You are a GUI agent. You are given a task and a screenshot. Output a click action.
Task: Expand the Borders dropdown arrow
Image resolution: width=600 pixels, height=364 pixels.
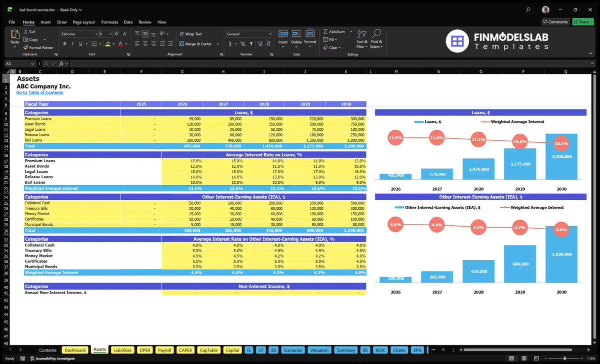point(100,44)
